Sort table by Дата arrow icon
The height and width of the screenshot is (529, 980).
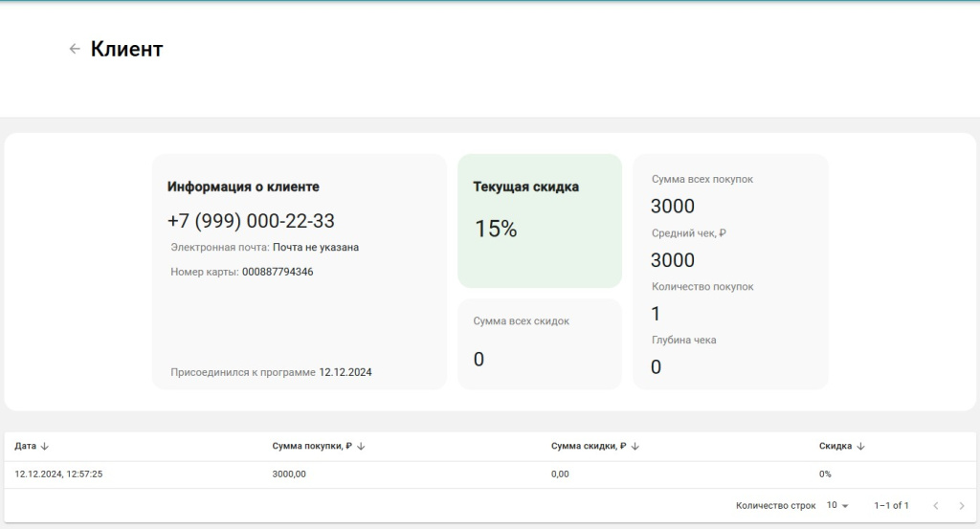tap(45, 446)
